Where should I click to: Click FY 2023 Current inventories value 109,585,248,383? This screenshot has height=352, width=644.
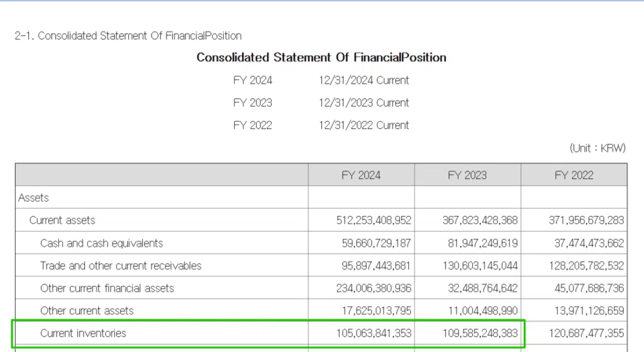pos(480,333)
